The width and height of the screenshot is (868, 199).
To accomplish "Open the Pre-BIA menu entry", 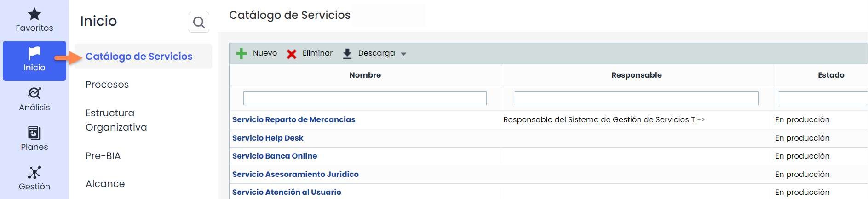I will [103, 156].
